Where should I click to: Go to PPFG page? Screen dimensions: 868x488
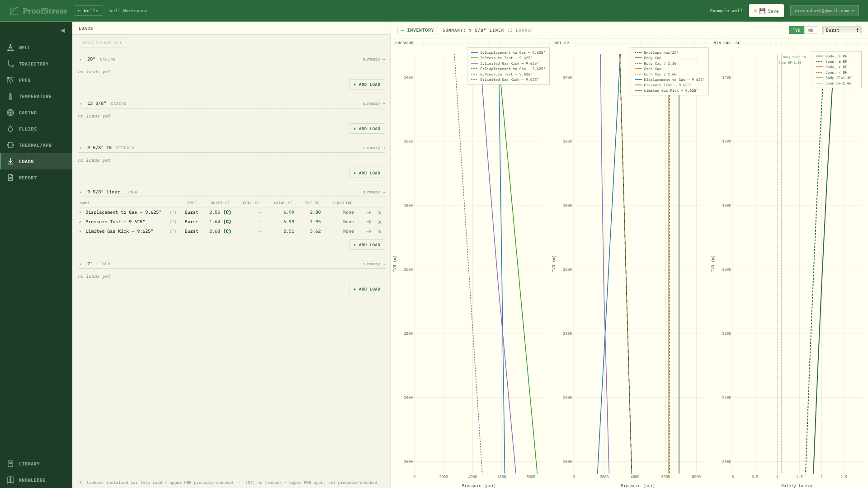tap(36, 80)
